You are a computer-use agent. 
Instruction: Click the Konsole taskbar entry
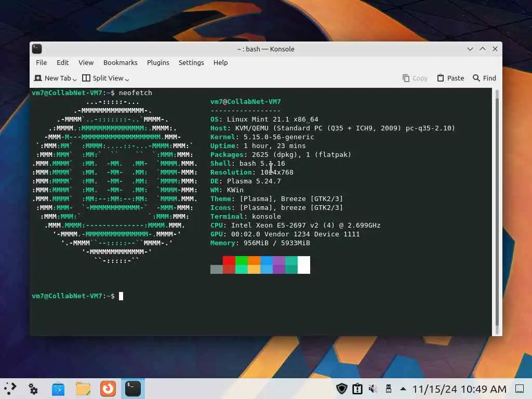[x=133, y=389]
